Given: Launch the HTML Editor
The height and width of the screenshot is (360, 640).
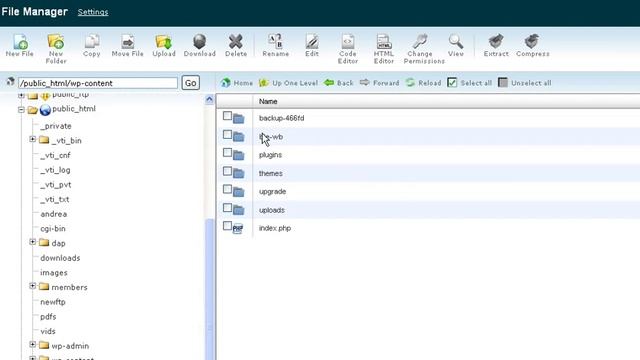Looking at the screenshot, I should coord(384,49).
